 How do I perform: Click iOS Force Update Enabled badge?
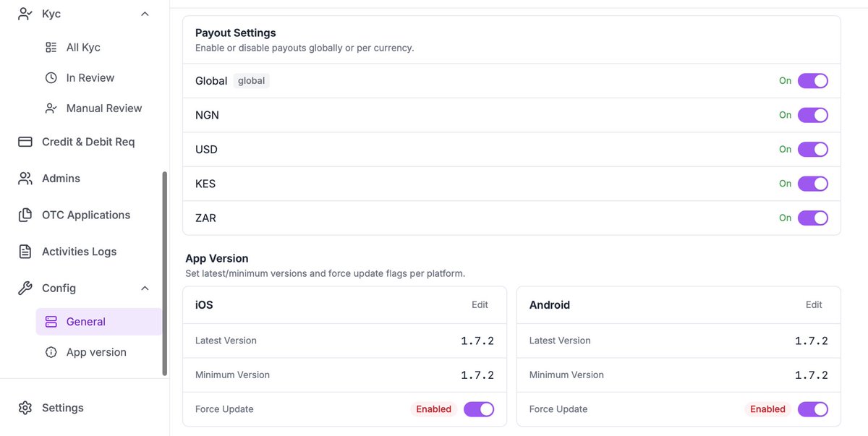coord(434,409)
